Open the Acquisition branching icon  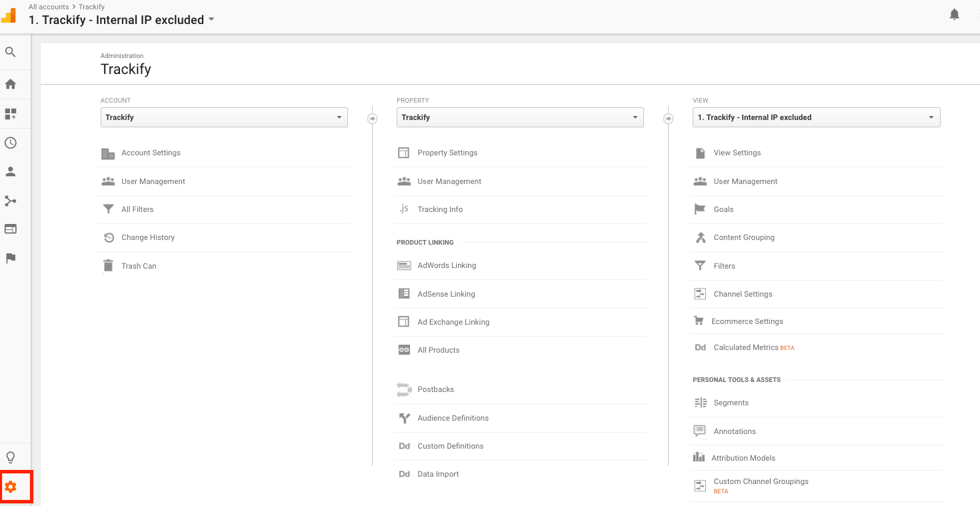click(11, 201)
